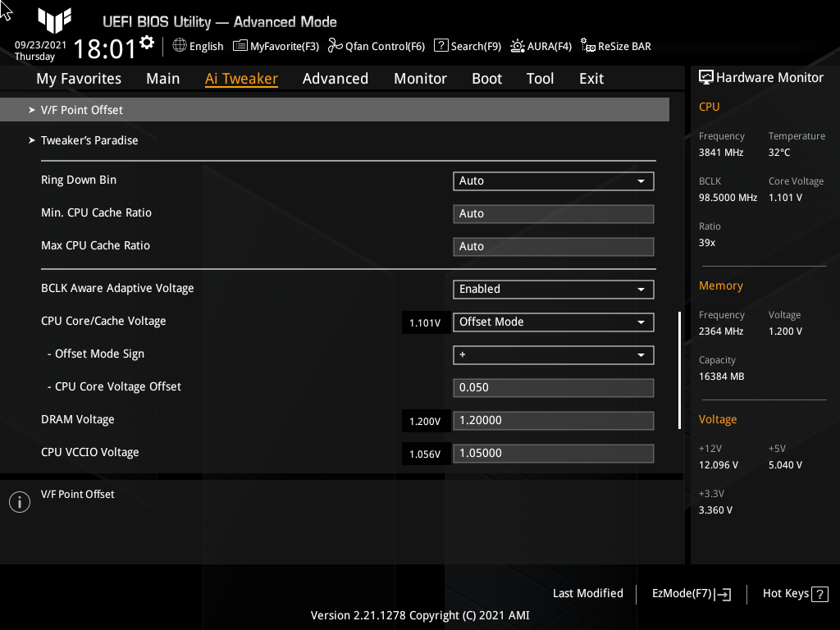Click the Hardware Monitor Voltage heading

718,419
